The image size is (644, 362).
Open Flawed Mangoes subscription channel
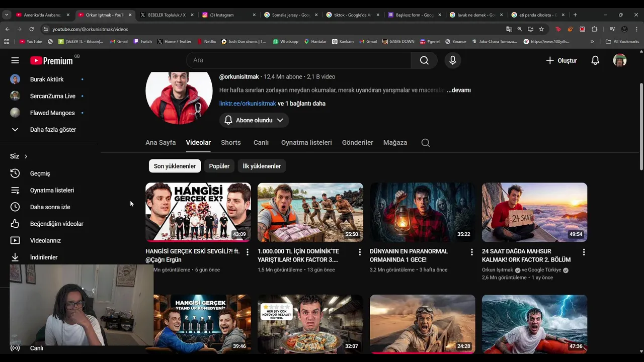(52, 113)
